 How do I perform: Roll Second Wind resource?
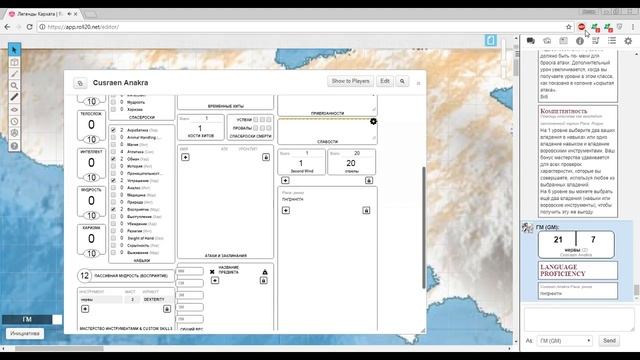point(302,171)
